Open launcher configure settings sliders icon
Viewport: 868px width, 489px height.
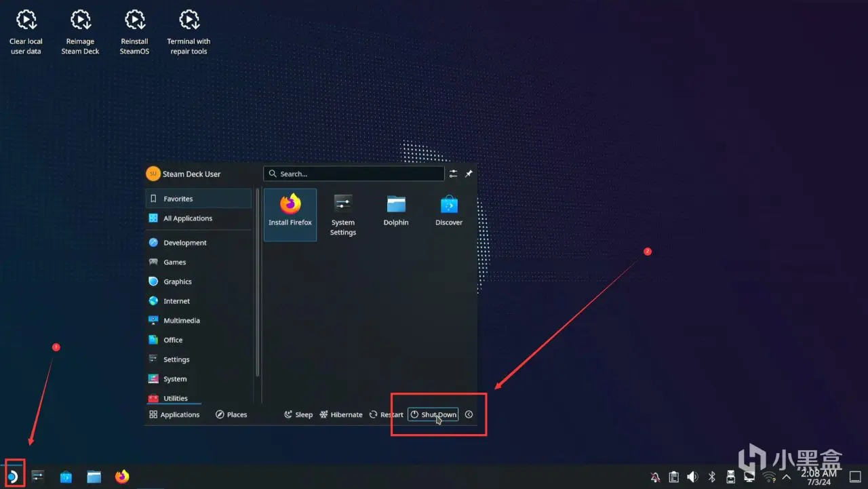(454, 174)
